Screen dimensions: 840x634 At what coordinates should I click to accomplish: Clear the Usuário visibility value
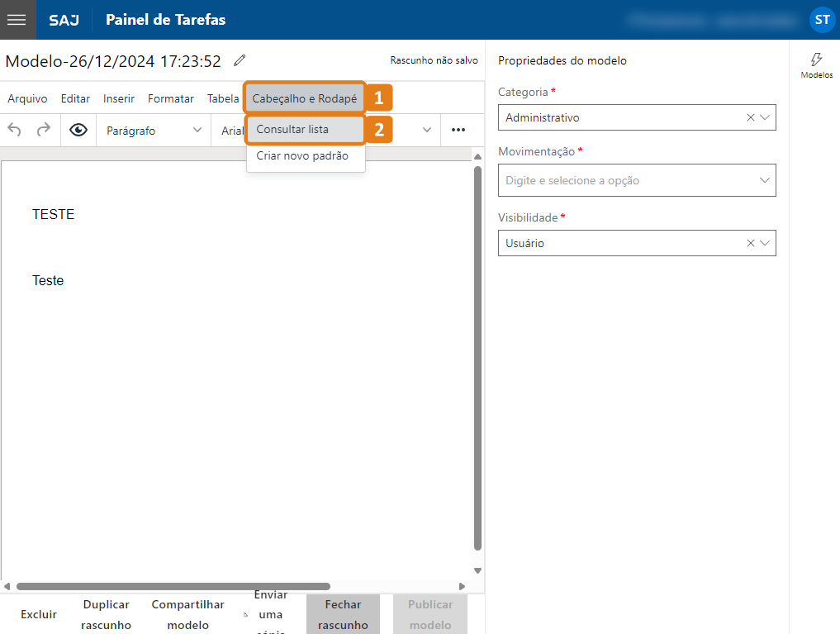[x=750, y=243]
